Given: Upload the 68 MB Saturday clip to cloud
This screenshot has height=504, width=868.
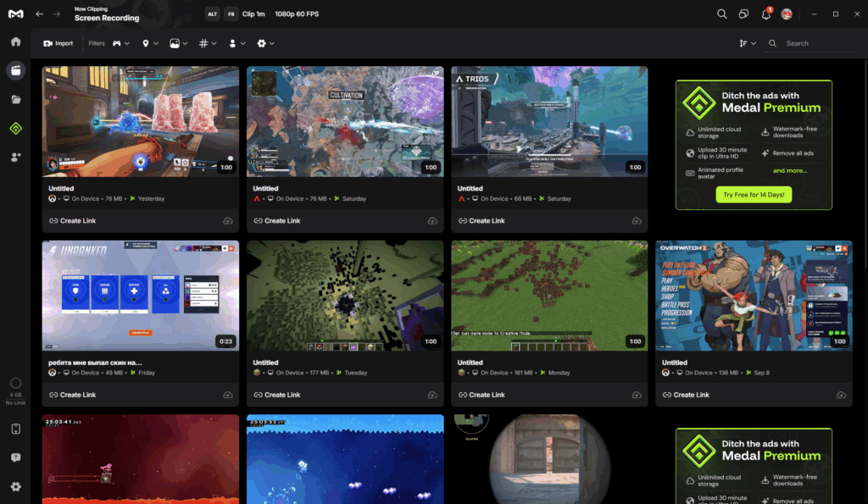Looking at the screenshot, I should point(637,221).
